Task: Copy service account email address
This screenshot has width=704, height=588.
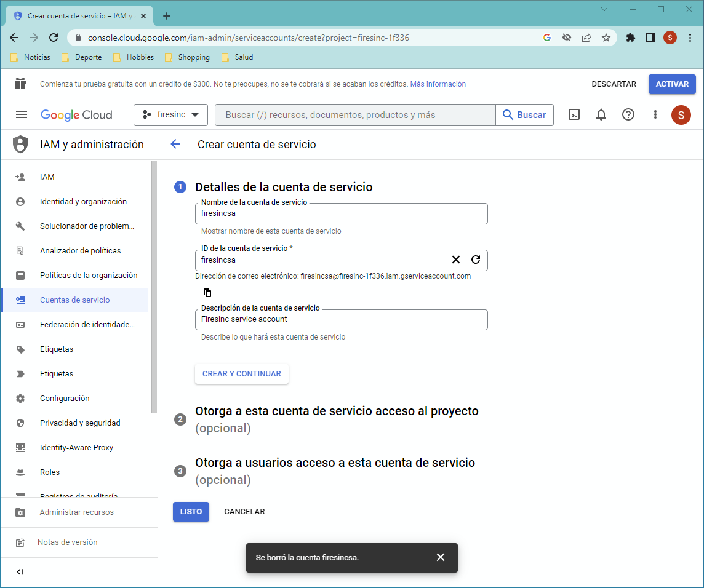Action: click(x=207, y=293)
